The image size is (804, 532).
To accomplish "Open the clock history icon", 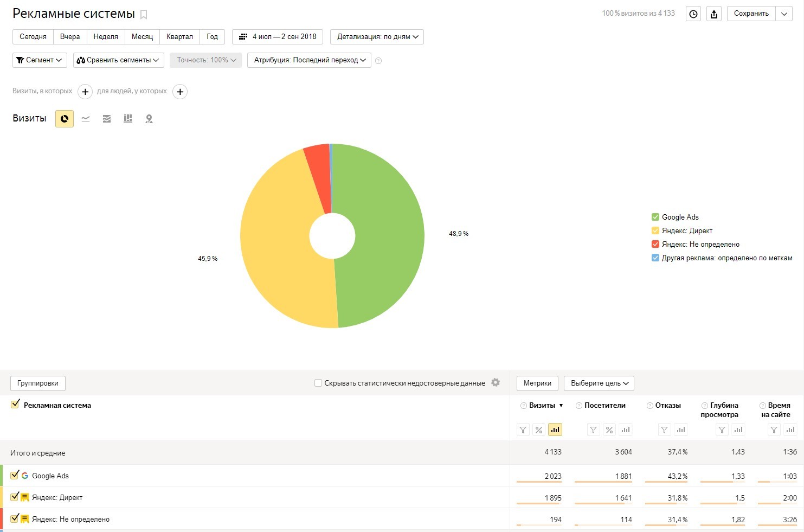I will click(693, 14).
